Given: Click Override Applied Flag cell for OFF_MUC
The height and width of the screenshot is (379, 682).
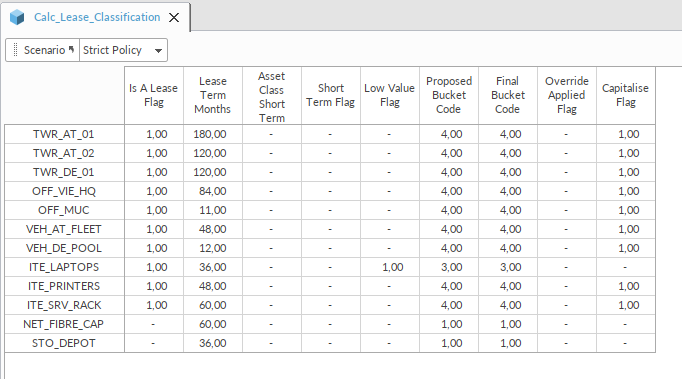Looking at the screenshot, I should [567, 210].
